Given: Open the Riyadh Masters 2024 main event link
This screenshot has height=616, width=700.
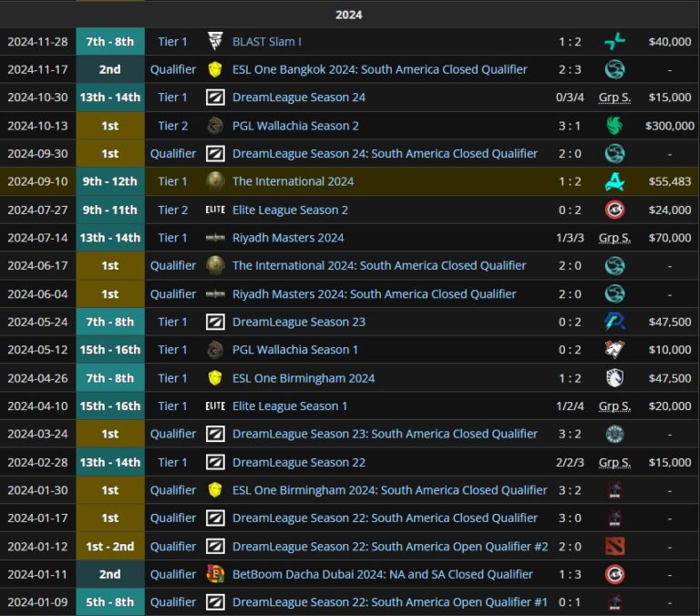Looking at the screenshot, I should (x=288, y=238).
